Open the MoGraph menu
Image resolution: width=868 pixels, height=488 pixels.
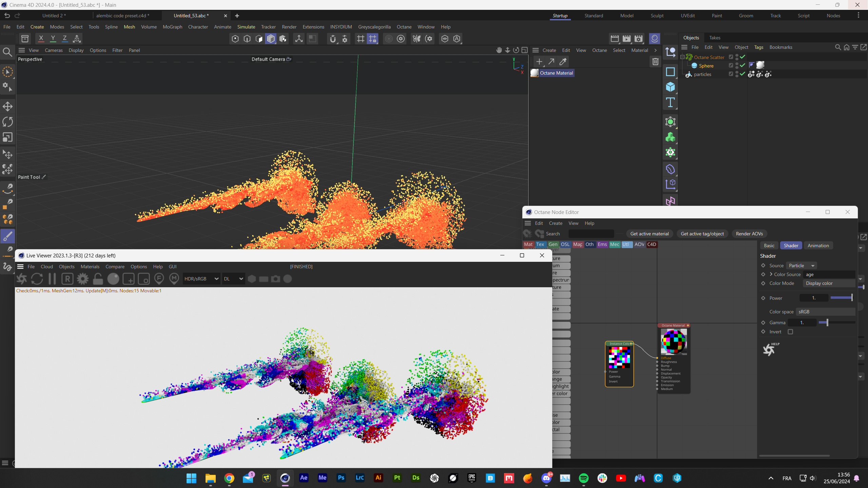tap(172, 27)
